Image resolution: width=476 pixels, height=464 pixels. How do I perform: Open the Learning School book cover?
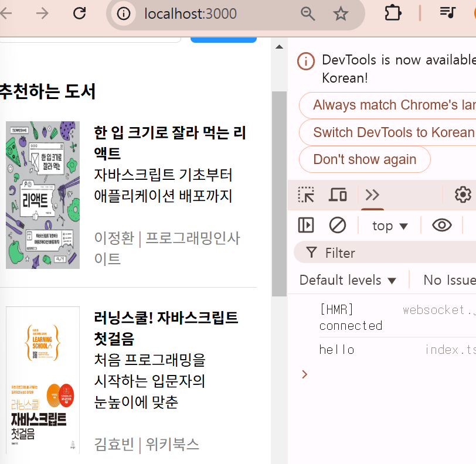pyautogui.click(x=43, y=380)
